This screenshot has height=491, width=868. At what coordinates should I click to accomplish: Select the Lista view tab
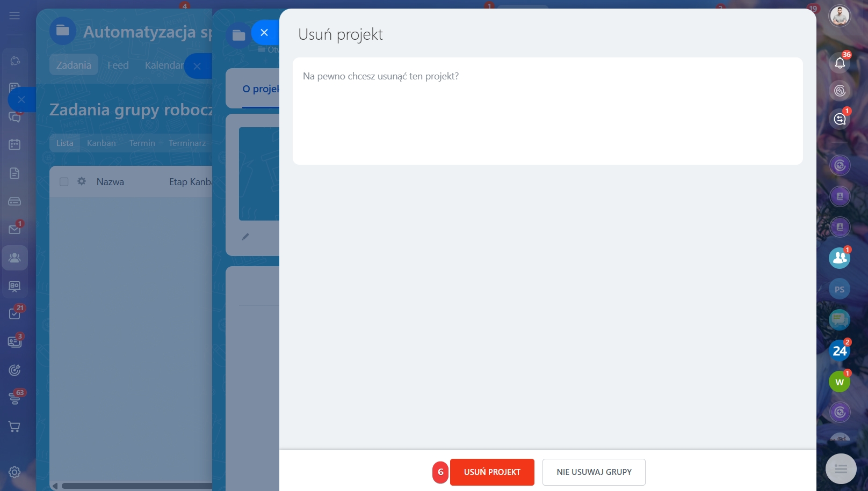[x=64, y=143]
